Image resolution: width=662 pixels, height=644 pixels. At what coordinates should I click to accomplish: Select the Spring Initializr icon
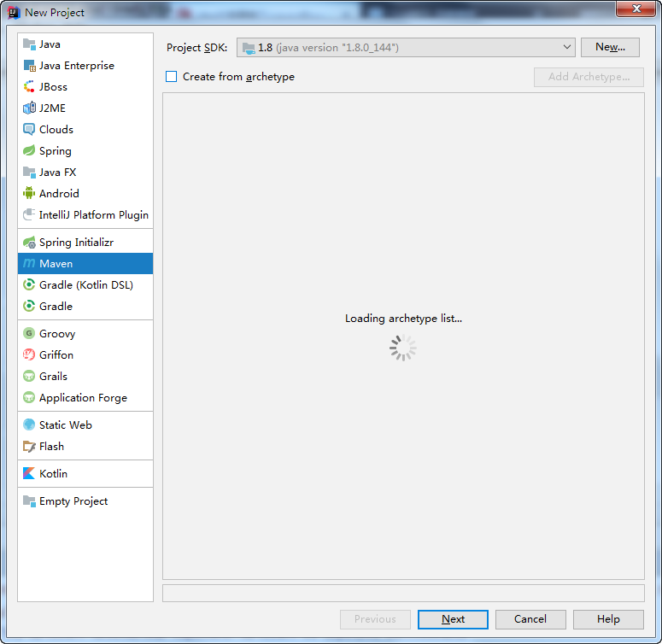click(29, 243)
